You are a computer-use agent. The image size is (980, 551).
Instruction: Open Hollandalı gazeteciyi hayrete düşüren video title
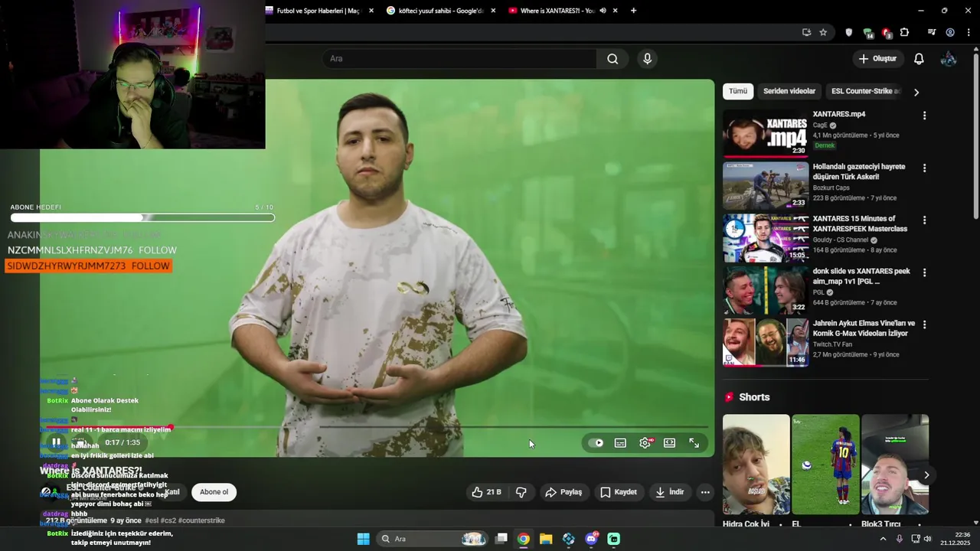click(x=859, y=171)
